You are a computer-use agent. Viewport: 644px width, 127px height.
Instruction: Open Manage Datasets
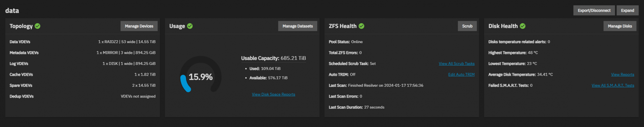(298, 26)
